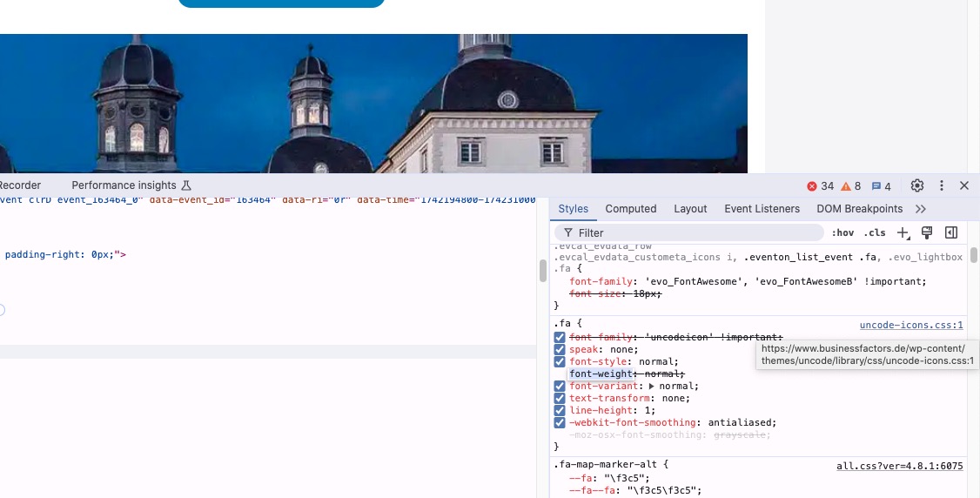This screenshot has width=980, height=498.
Task: Click the issues count 4 indicator
Action: pos(882,186)
